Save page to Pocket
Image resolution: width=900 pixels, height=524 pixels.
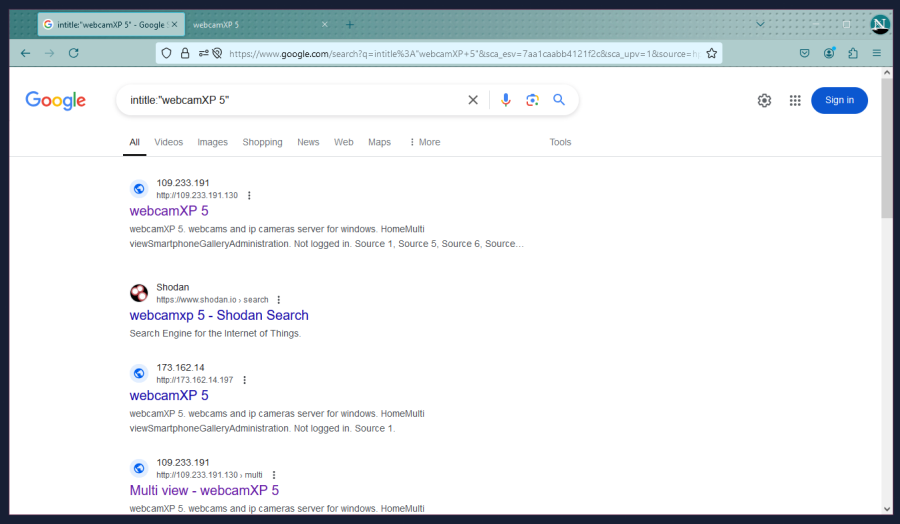(x=804, y=53)
